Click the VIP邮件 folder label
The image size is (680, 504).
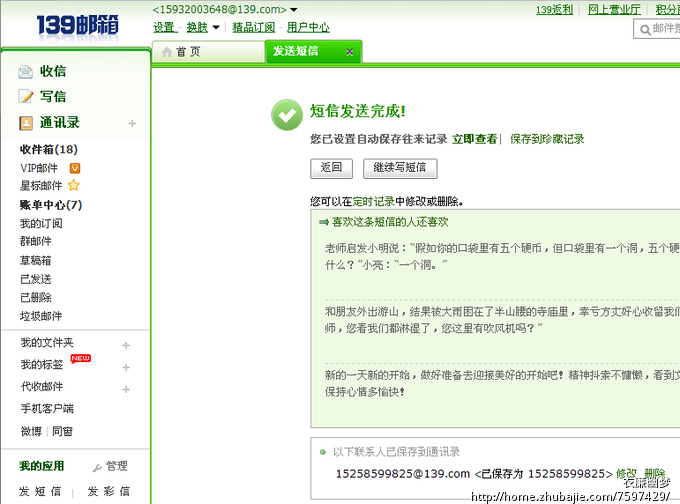pos(39,168)
